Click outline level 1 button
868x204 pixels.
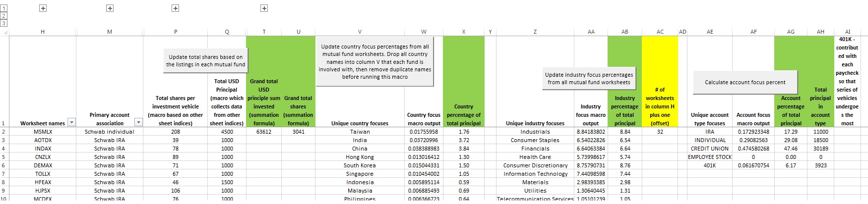(3, 8)
